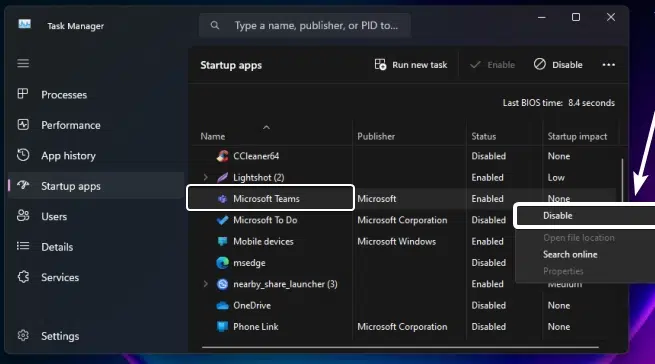The image size is (655, 364).
Task: Click the Startup apps page heading
Action: click(x=231, y=65)
